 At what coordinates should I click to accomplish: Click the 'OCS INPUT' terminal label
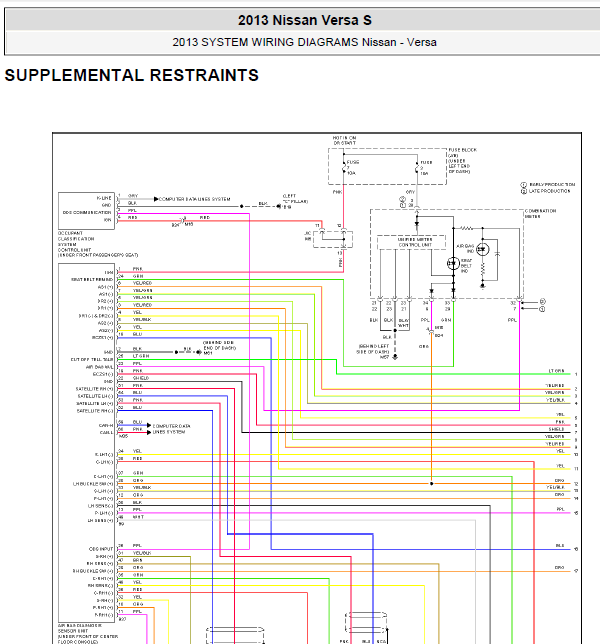(101, 549)
